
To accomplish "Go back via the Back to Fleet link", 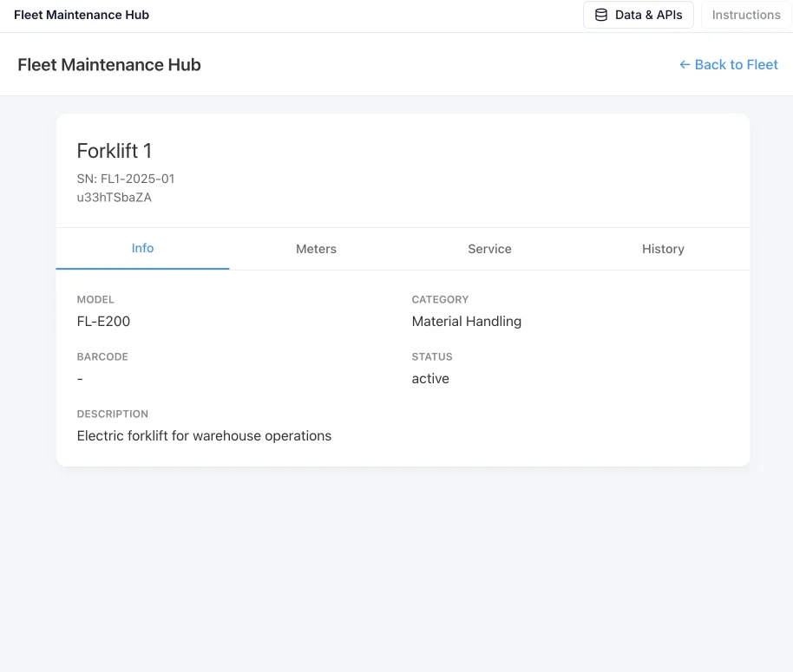I will 736,65.
